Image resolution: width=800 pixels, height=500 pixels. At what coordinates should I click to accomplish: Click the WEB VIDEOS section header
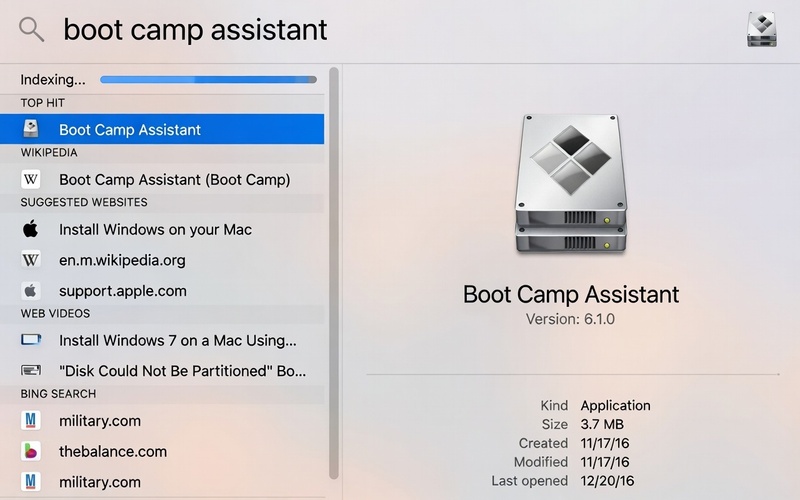pos(55,313)
